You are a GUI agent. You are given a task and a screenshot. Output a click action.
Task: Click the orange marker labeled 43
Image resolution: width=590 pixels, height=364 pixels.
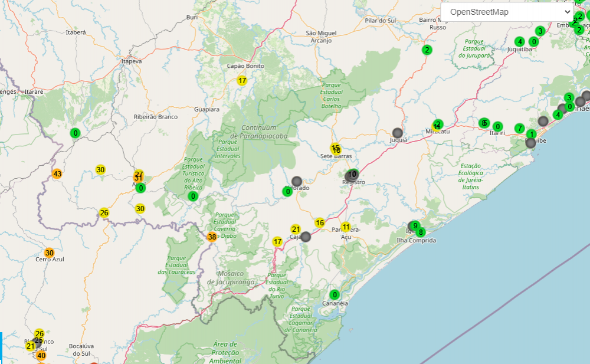point(57,174)
